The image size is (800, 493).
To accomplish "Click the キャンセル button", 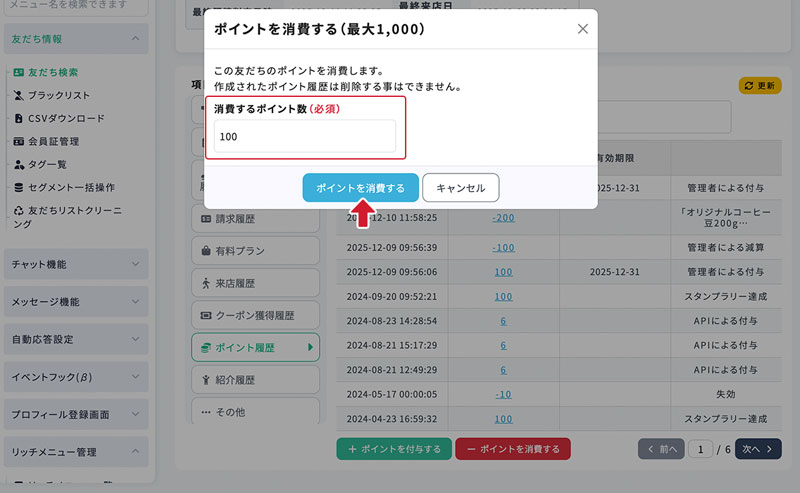I will (460, 188).
